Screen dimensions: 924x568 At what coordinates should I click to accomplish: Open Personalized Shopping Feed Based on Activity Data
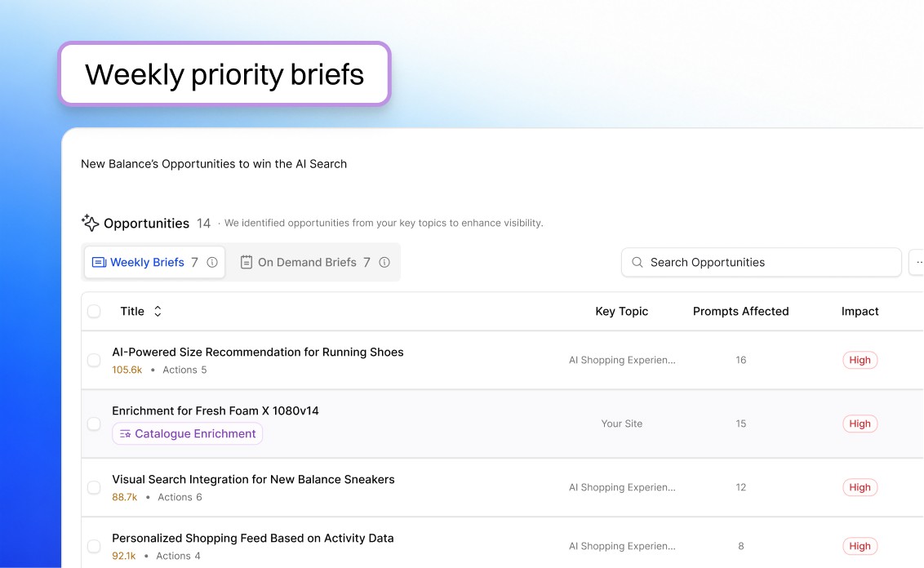click(x=253, y=538)
